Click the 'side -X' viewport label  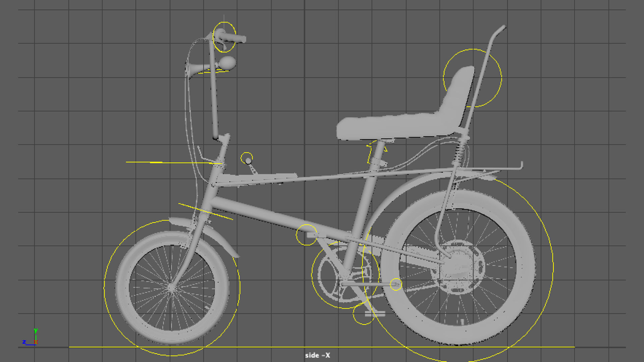tap(317, 355)
